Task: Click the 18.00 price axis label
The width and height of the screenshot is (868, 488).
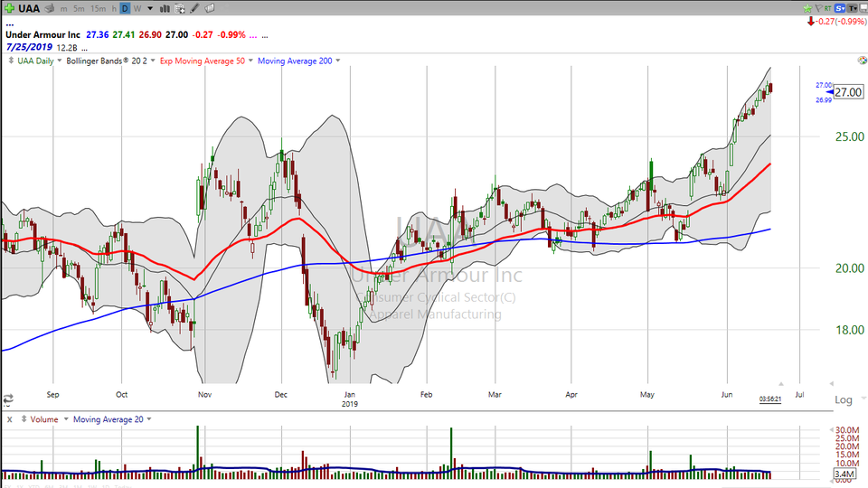Action: coord(850,331)
